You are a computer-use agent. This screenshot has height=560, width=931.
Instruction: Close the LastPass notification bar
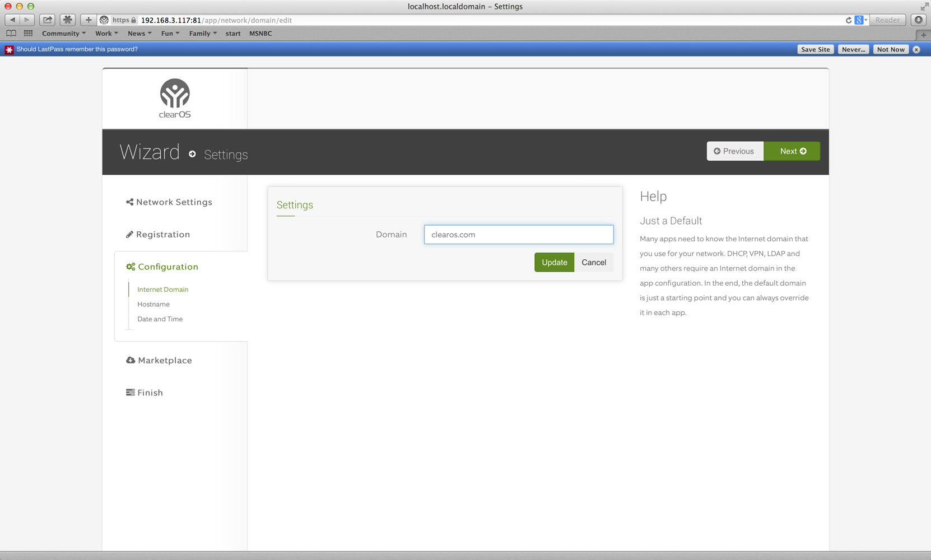916,49
